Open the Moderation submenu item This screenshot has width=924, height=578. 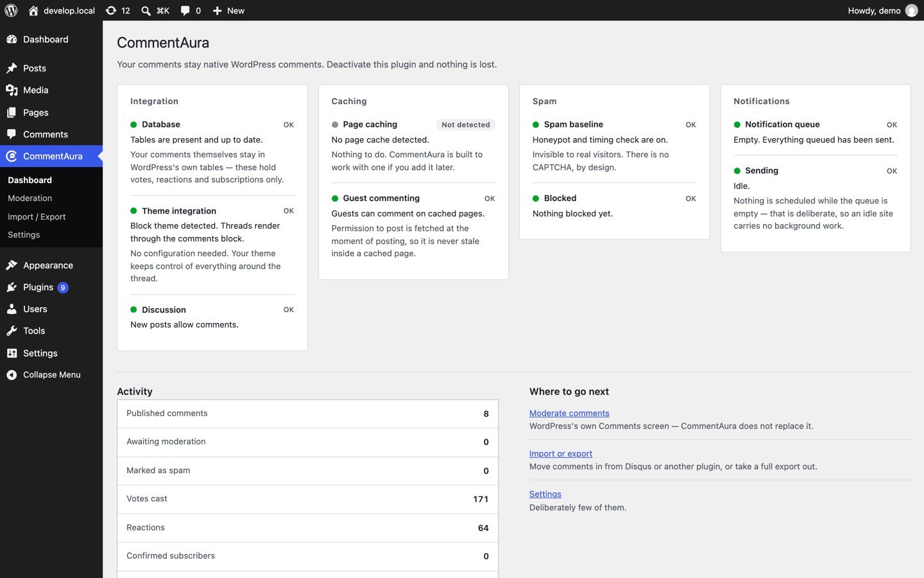point(30,198)
